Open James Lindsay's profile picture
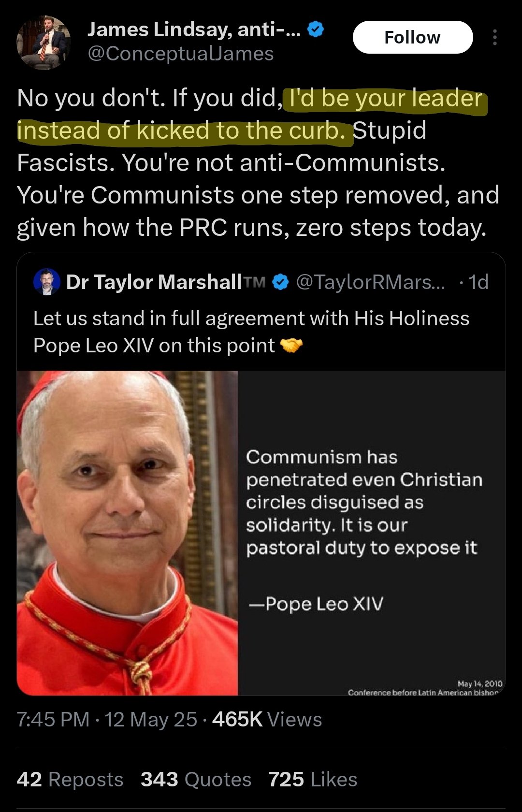Image resolution: width=522 pixels, height=812 pixels. pyautogui.click(x=43, y=43)
